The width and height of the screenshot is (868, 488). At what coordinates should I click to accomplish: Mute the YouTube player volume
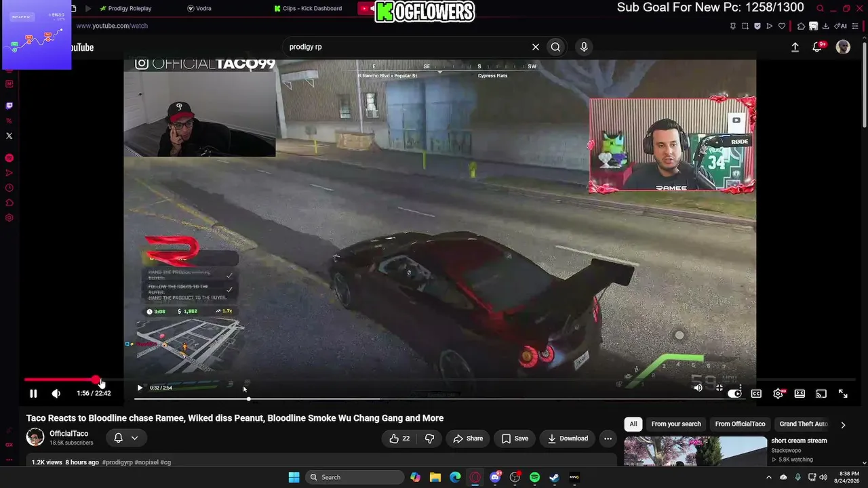(x=56, y=393)
